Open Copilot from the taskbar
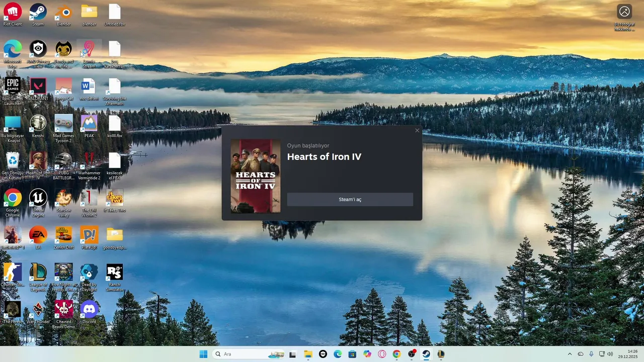 point(367,354)
